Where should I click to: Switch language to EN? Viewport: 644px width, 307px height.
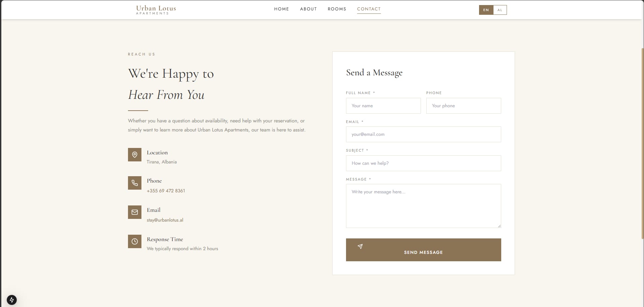pos(486,10)
